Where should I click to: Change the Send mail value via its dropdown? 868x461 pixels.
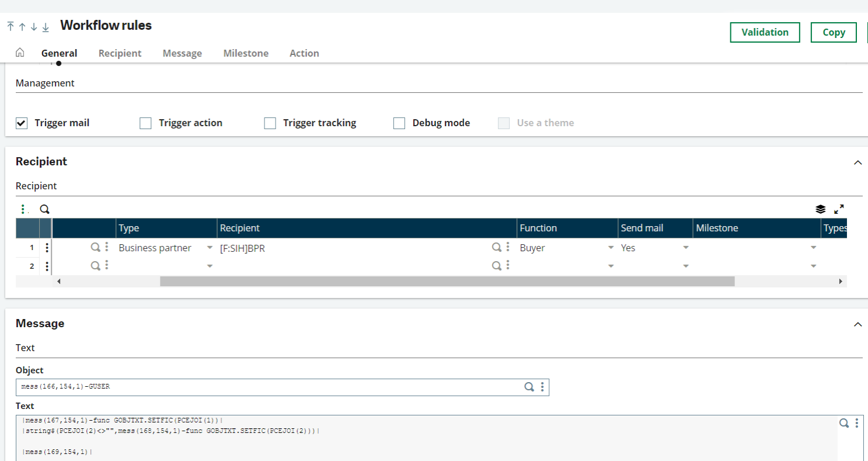point(686,247)
